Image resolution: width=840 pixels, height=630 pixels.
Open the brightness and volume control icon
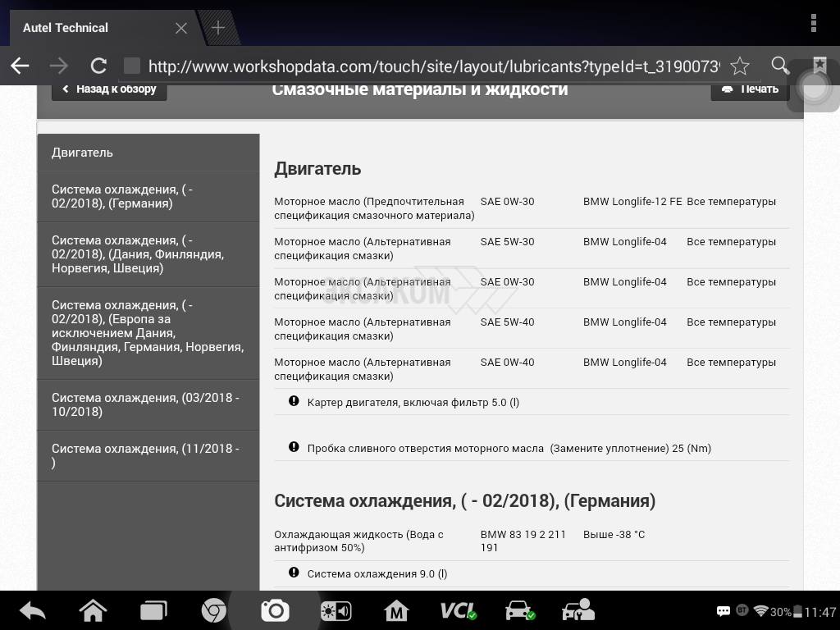tap(336, 610)
